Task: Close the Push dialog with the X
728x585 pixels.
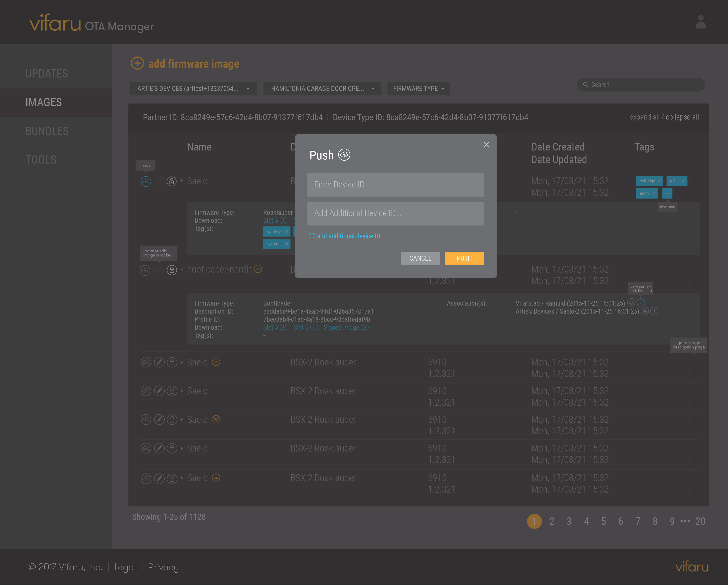Action: [486, 144]
